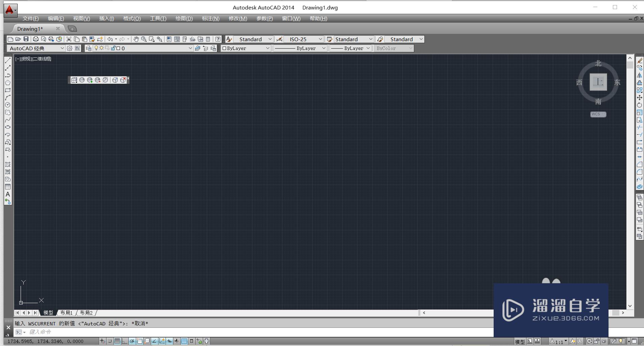Select the Rectangle draw tool
Image resolution: width=644 pixels, height=346 pixels.
8,90
